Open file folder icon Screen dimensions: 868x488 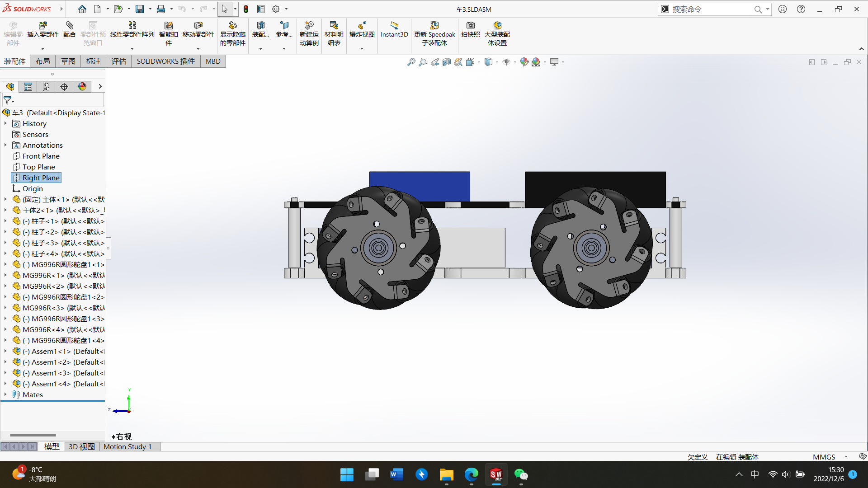(118, 9)
